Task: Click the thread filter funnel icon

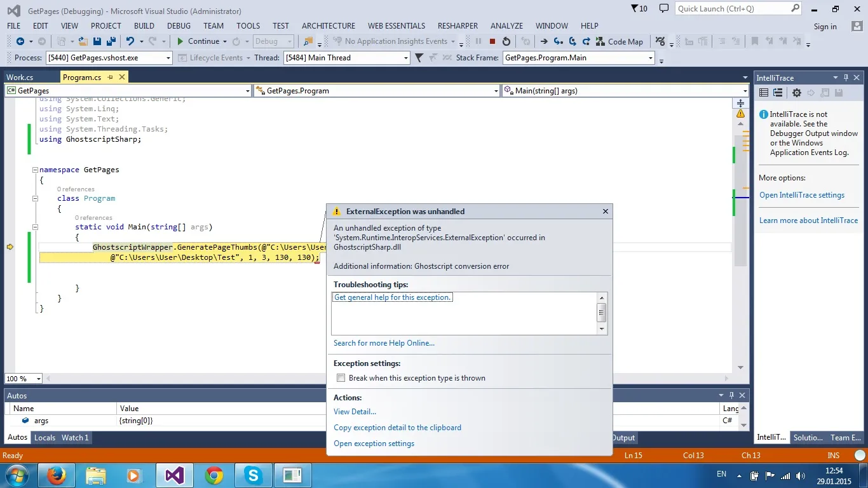Action: pyautogui.click(x=419, y=58)
